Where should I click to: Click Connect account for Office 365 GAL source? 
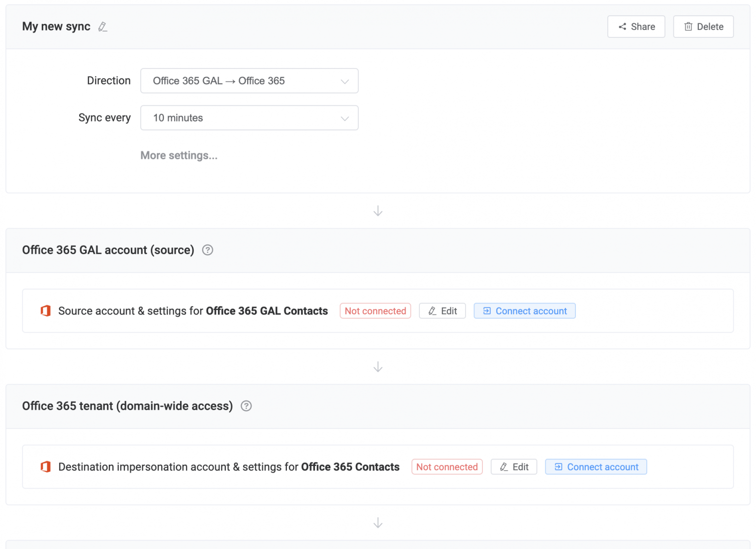pyautogui.click(x=525, y=311)
